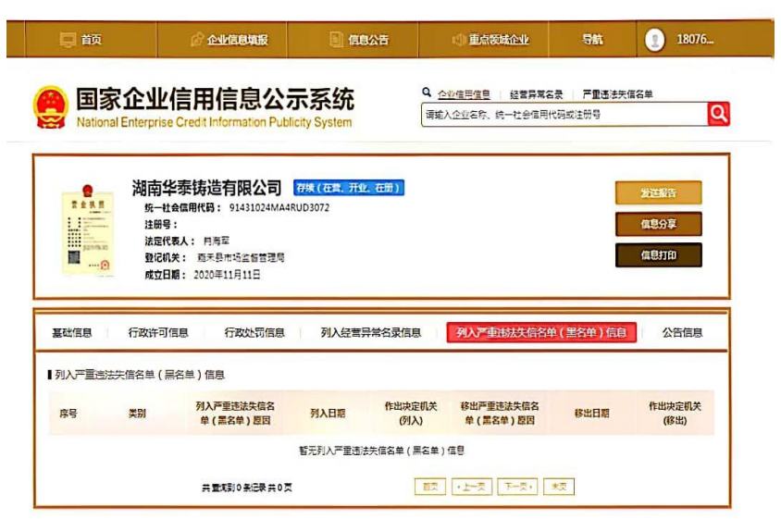Click the 信息分享 button
Image resolution: width=781 pixels, height=532 pixels.
tap(659, 224)
